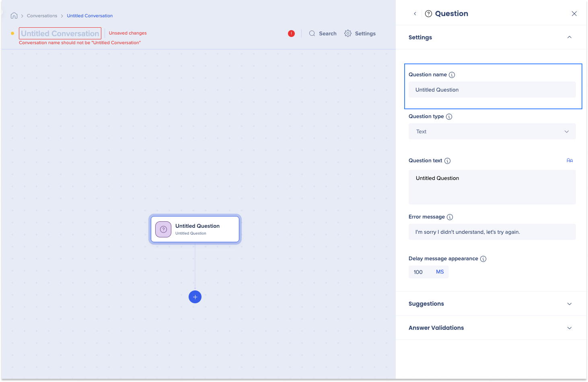The height and width of the screenshot is (382, 588).
Task: Close the Question panel
Action: pyautogui.click(x=574, y=14)
